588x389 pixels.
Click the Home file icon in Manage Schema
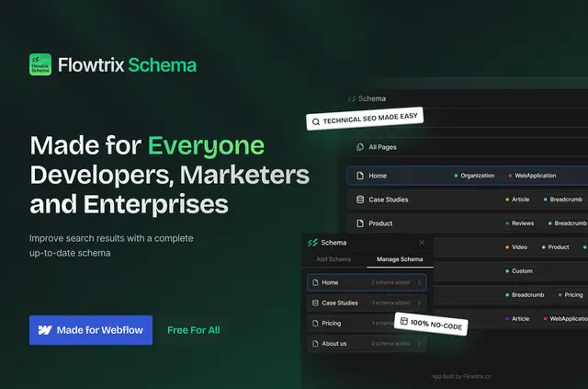[x=315, y=282]
